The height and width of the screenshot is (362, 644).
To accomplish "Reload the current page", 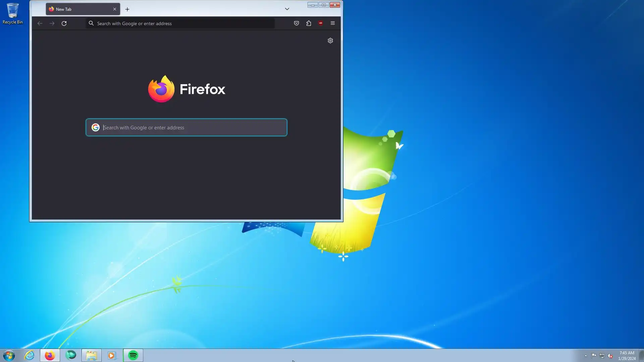I will coord(64,23).
